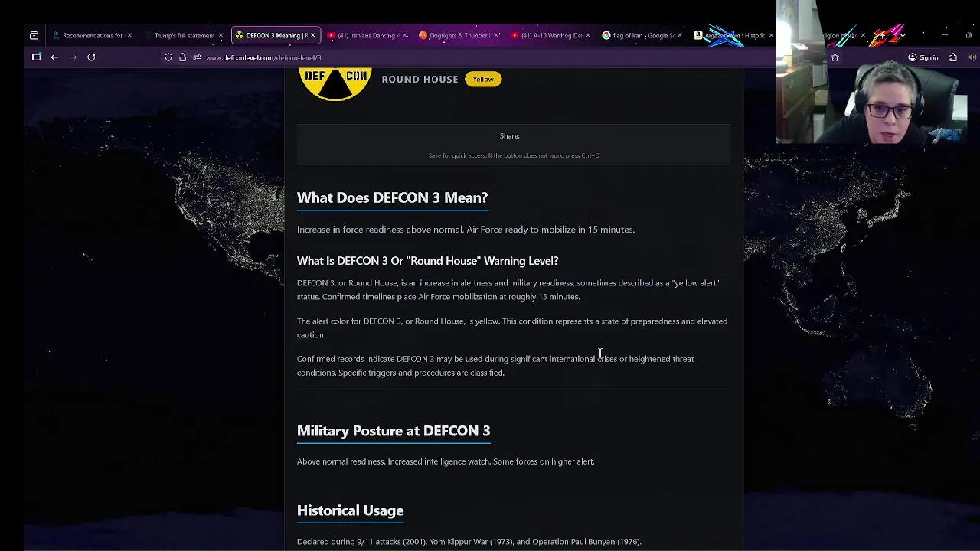Close the 'flag of iran' Google tab
980x551 pixels.
pos(679,35)
